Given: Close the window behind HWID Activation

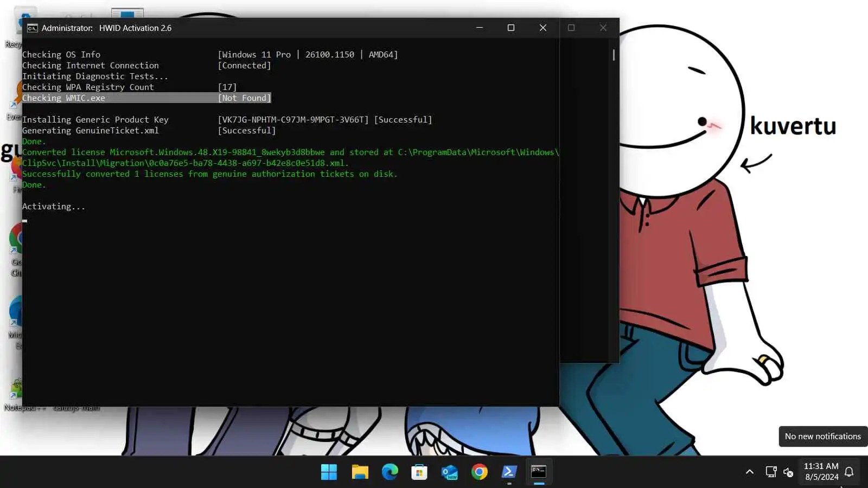Looking at the screenshot, I should [603, 28].
